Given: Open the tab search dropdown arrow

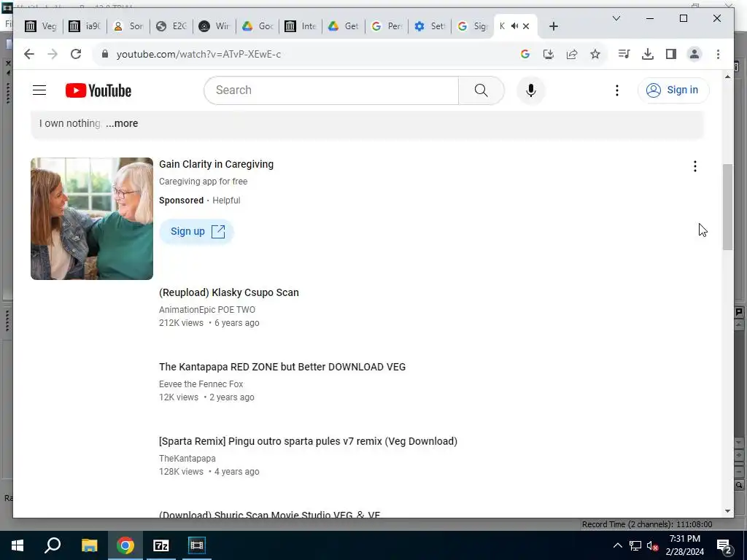Looking at the screenshot, I should point(616,18).
